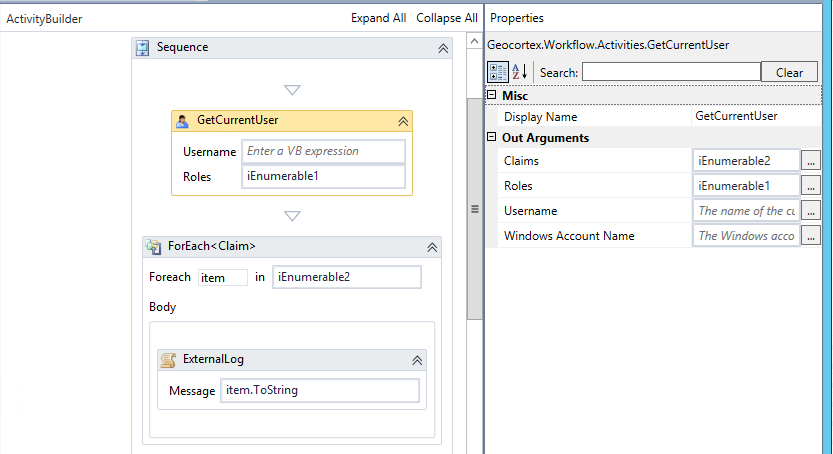This screenshot has width=833, height=454.
Task: Open expression editor for Claims
Action: [x=811, y=160]
